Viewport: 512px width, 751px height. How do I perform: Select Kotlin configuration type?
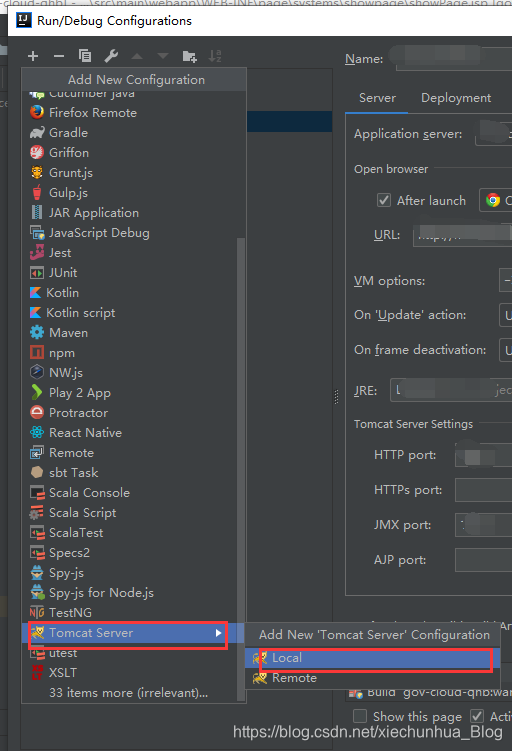[x=130, y=293]
